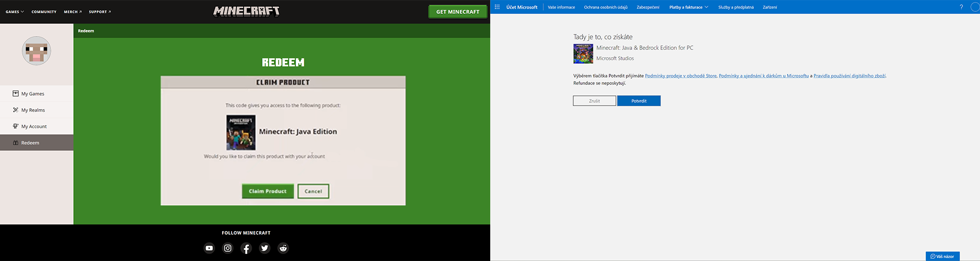980x261 pixels.
Task: Expand the Platby a fakturace dropdown
Action: [x=689, y=7]
